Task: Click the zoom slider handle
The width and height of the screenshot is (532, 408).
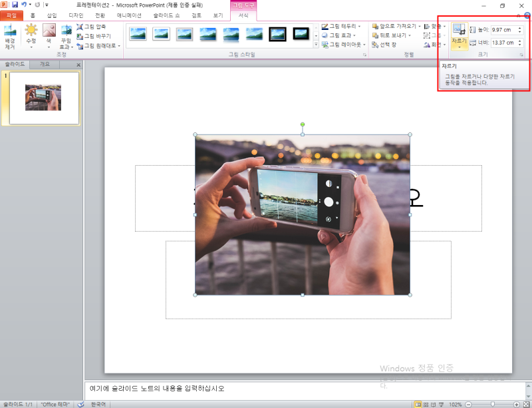Action: (492, 404)
